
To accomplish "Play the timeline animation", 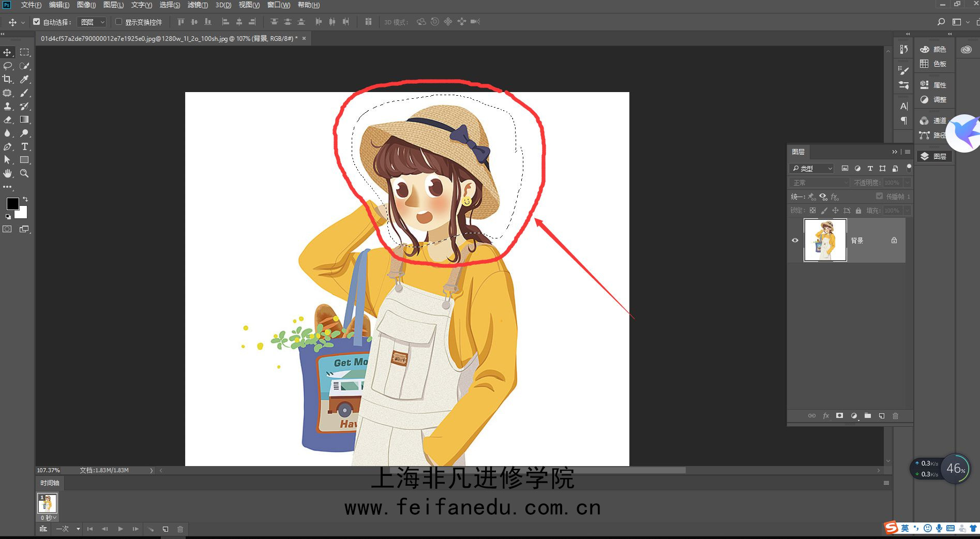I will [120, 529].
